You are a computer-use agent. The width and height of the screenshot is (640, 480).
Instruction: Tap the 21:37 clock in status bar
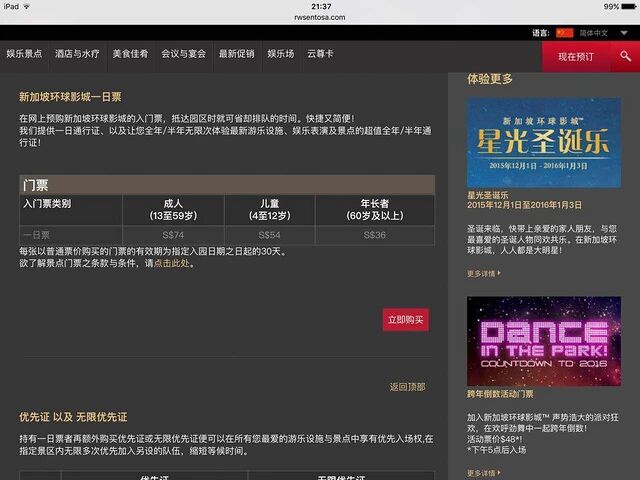321,6
